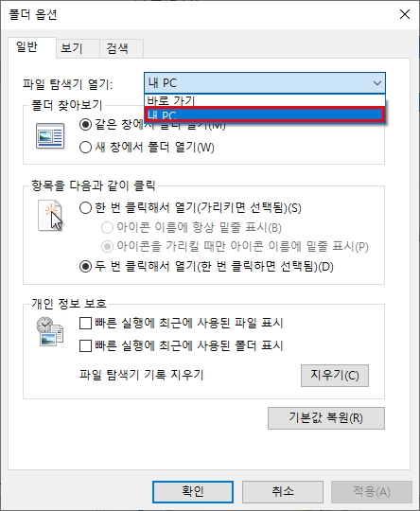
Task: Choose 한 번 클릭해서 열기 (S) radio
Action: tap(85, 207)
